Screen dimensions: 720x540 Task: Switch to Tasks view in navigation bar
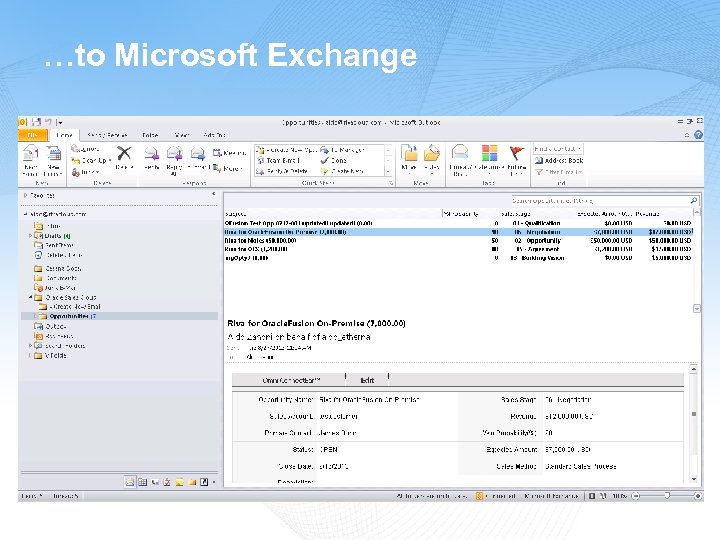[x=167, y=482]
